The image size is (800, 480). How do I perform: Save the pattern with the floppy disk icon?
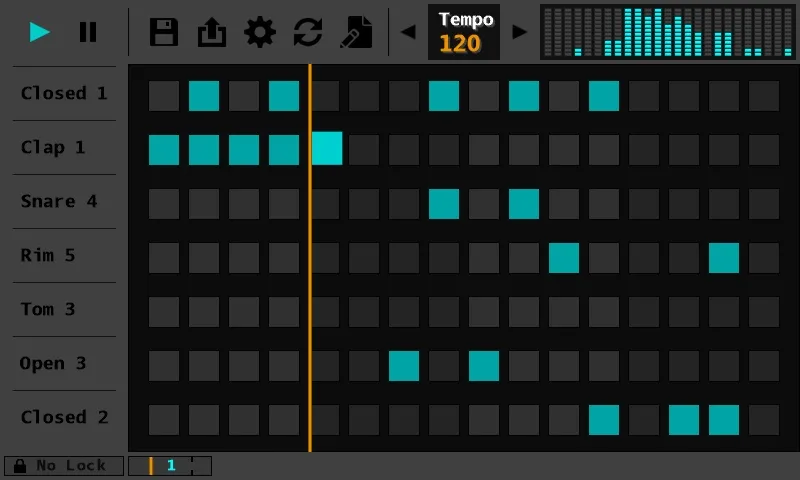[164, 32]
